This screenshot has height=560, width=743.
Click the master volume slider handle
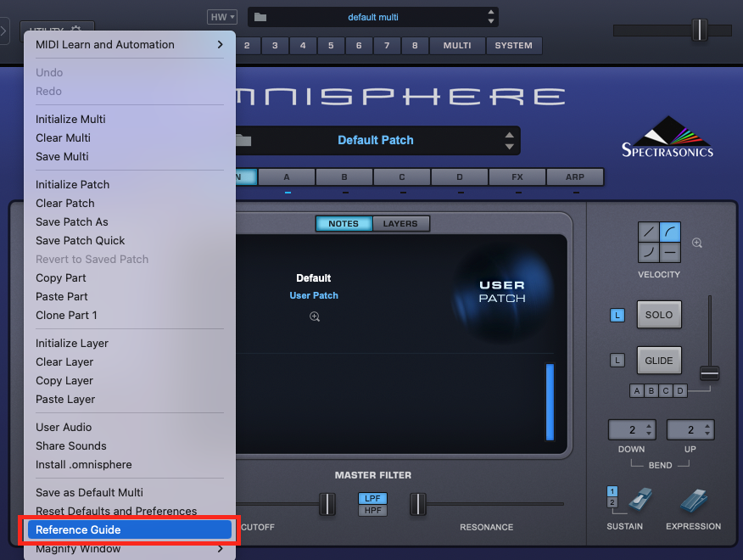click(x=700, y=31)
